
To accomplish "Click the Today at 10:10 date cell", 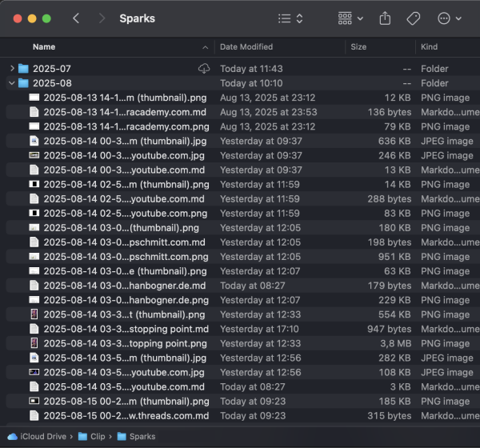I will point(251,83).
